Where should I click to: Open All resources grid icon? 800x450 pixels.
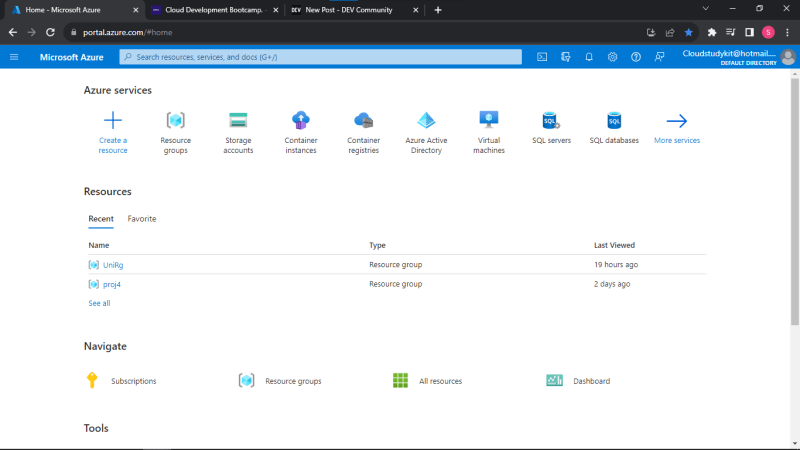(x=401, y=381)
